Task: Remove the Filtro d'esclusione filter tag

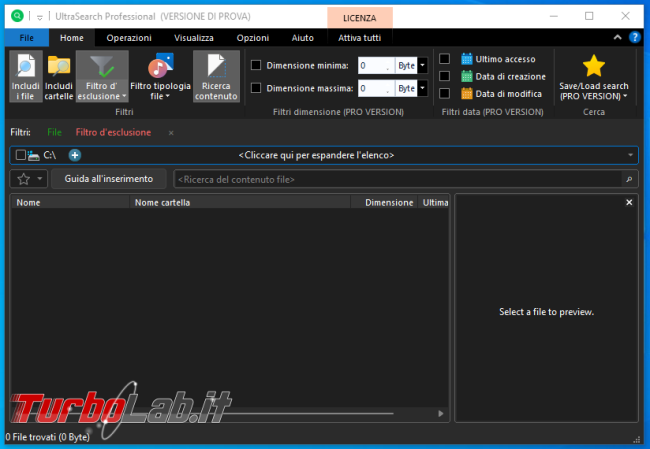Action: (x=171, y=133)
